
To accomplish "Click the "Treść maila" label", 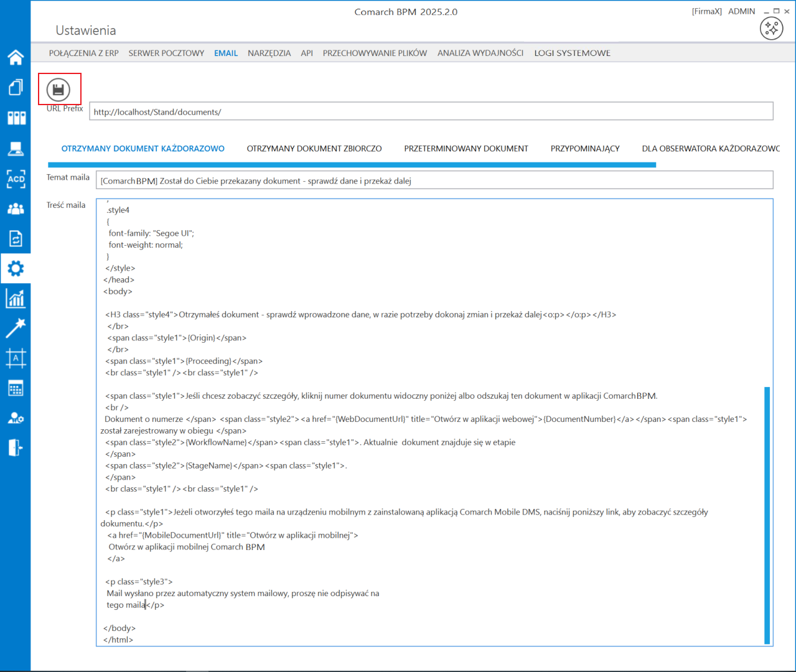I will 66,205.
